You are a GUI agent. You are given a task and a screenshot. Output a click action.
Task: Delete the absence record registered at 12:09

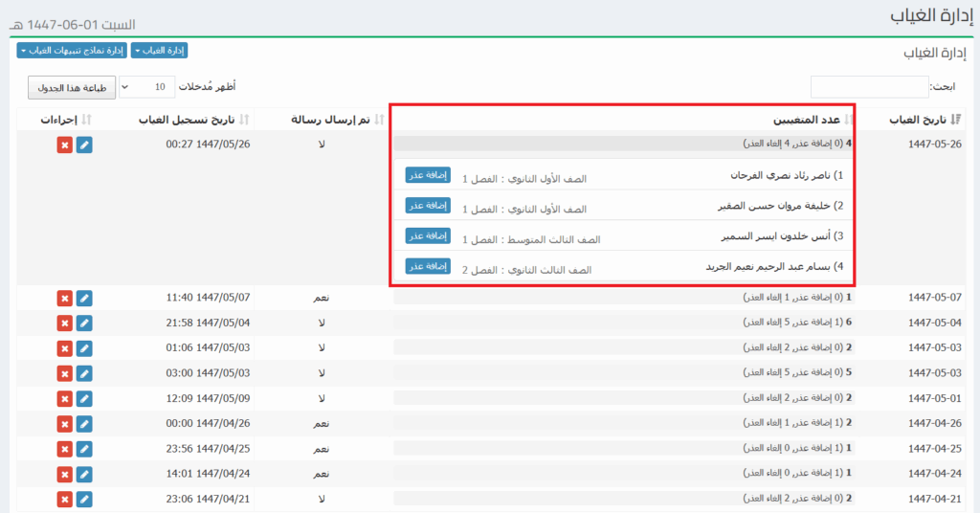pos(64,398)
